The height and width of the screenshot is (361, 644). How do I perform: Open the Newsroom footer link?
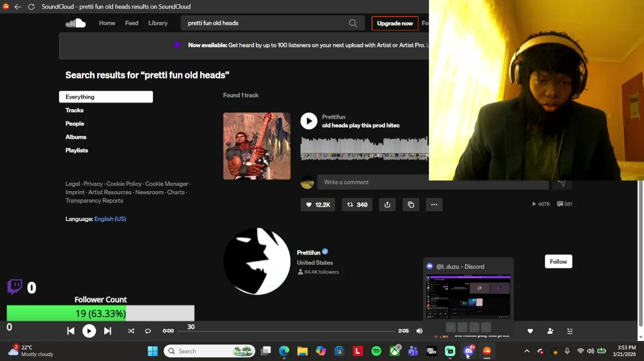pyautogui.click(x=149, y=193)
